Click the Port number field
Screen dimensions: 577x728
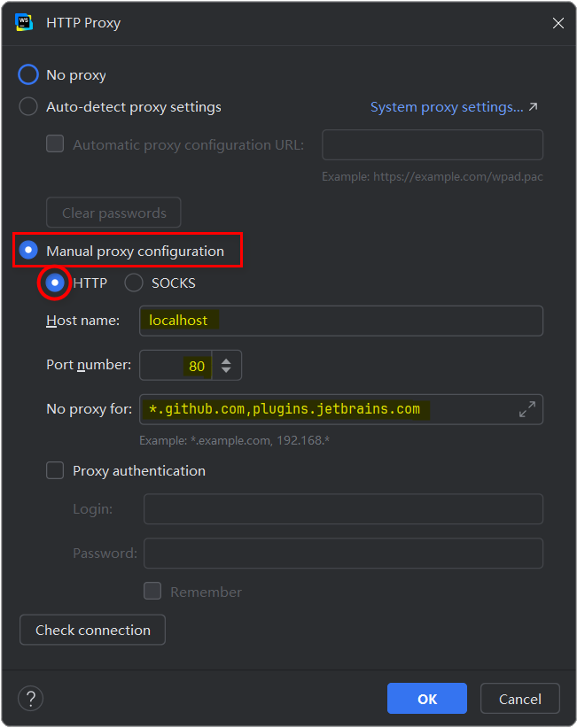coord(175,366)
